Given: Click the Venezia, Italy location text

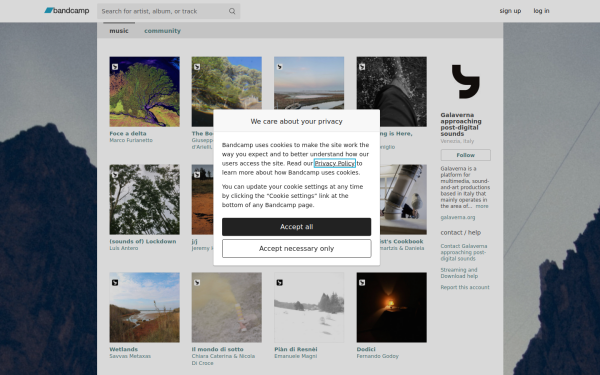Looking at the screenshot, I should (457, 141).
